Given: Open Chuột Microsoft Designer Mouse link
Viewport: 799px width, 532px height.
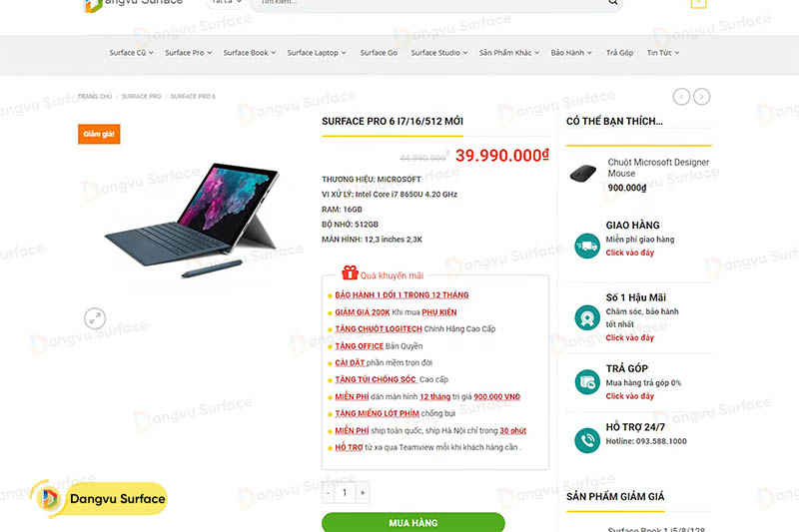Looking at the screenshot, I should 658,168.
